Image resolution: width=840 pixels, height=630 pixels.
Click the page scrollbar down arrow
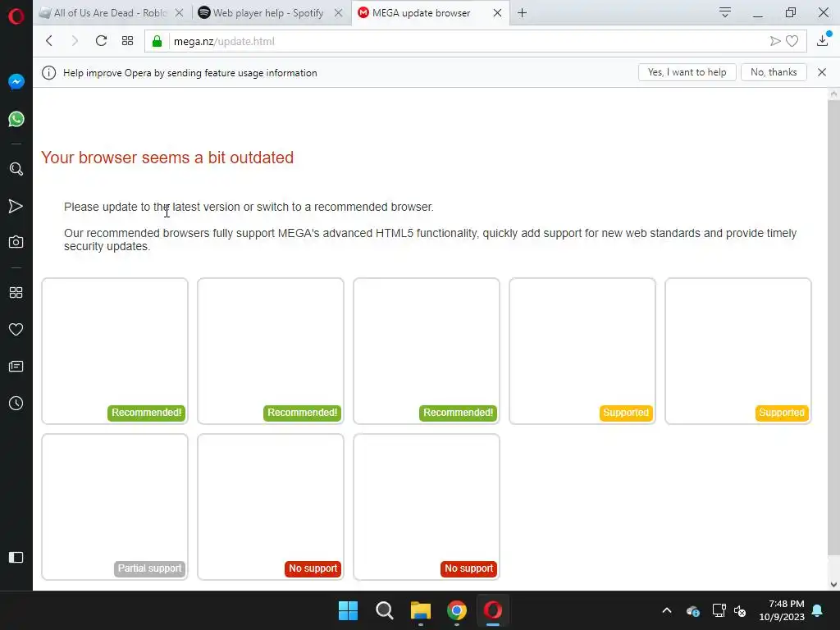click(833, 584)
